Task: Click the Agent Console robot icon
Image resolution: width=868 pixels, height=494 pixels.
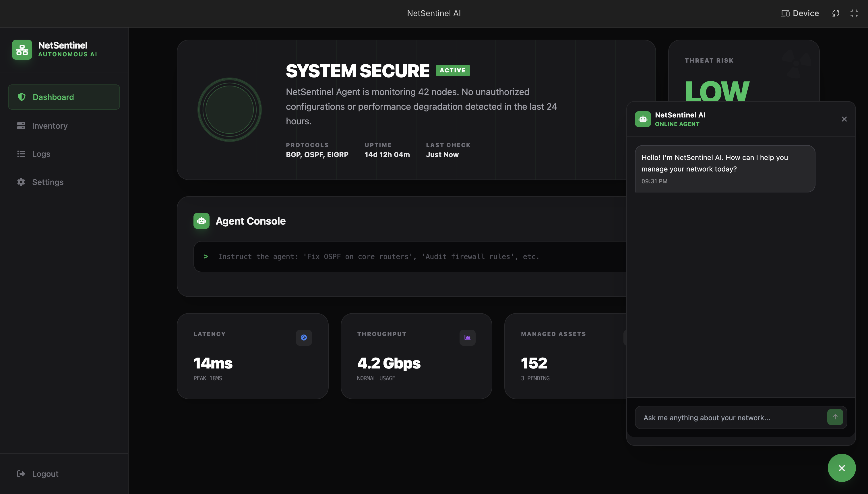Action: tap(201, 221)
